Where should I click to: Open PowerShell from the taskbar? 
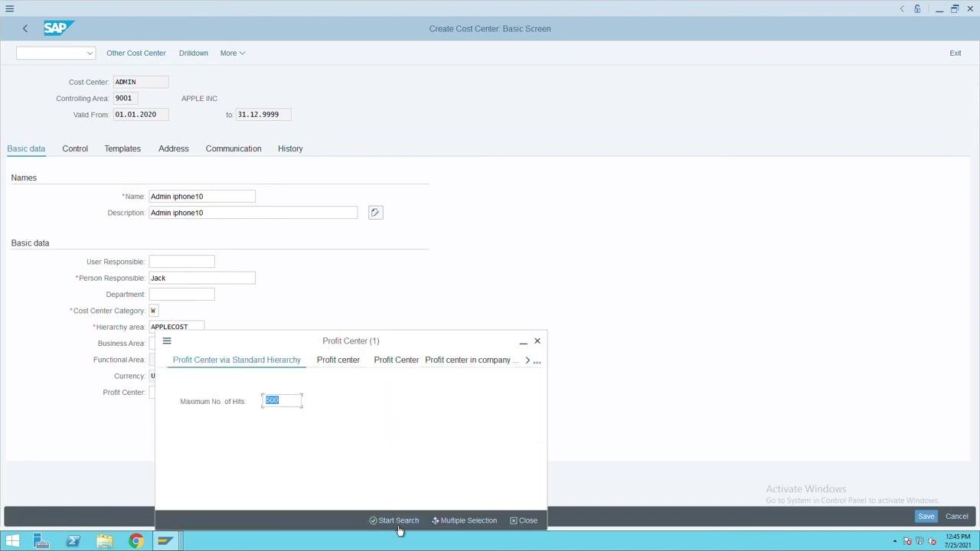(x=73, y=542)
